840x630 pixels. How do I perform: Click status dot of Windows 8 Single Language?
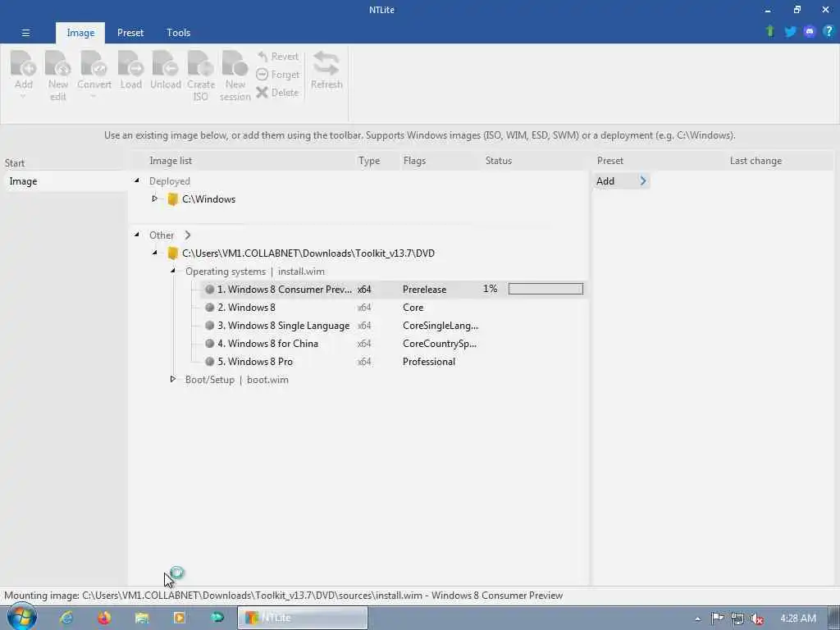(209, 326)
